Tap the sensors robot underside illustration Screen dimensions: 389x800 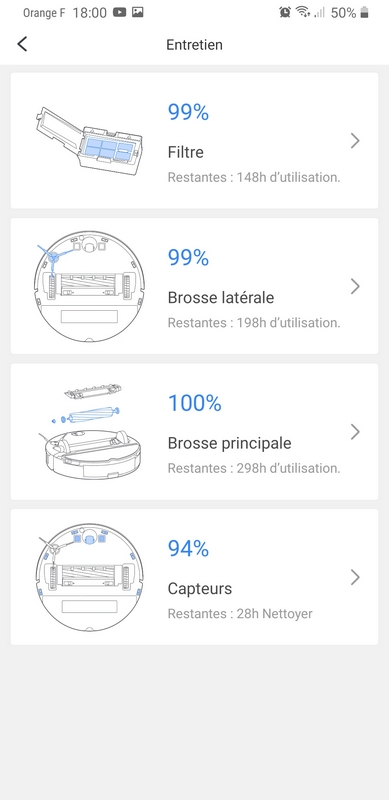[90, 577]
